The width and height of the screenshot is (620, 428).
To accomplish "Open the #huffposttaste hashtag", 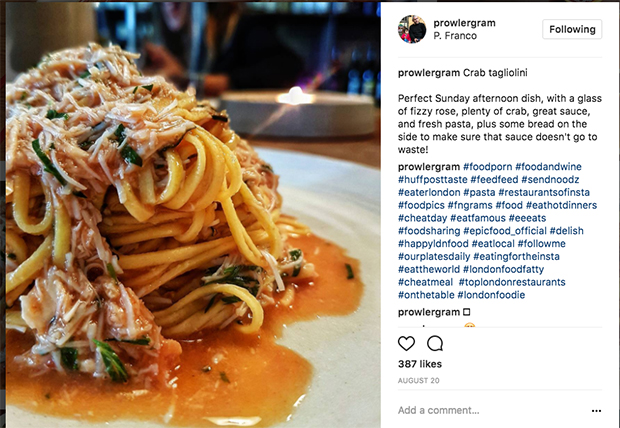I will click(433, 180).
